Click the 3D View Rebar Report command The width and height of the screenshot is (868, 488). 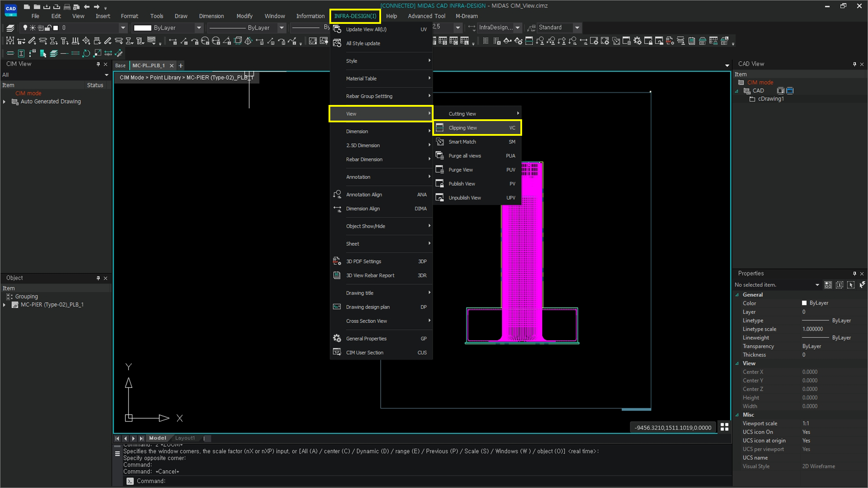click(381, 275)
